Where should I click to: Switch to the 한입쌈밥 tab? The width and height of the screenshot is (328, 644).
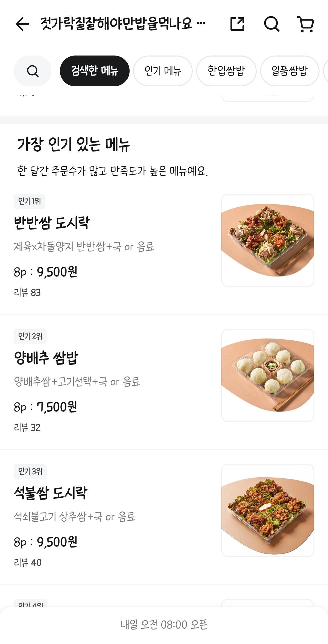(x=226, y=71)
